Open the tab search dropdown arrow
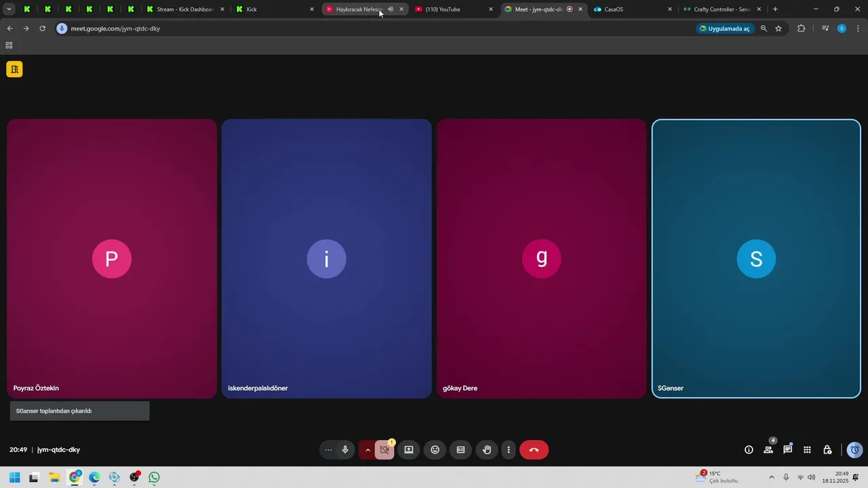Screen dimensions: 868x488 [x=9, y=9]
